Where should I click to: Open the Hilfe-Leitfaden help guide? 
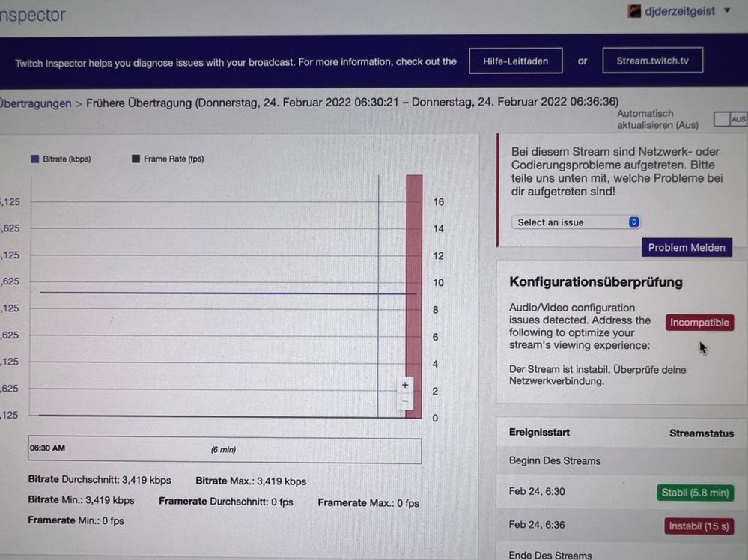point(515,61)
